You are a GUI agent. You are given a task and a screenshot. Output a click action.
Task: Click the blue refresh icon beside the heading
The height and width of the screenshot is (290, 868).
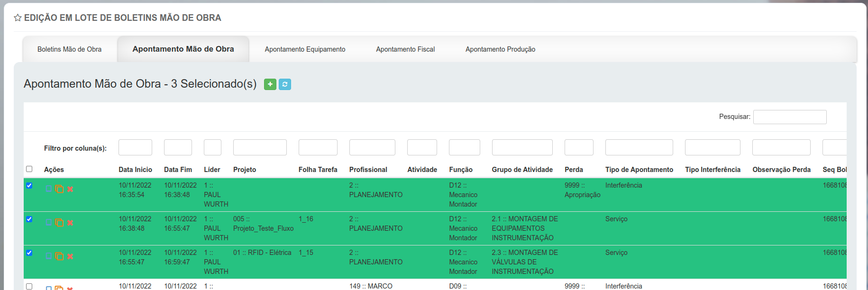point(285,84)
